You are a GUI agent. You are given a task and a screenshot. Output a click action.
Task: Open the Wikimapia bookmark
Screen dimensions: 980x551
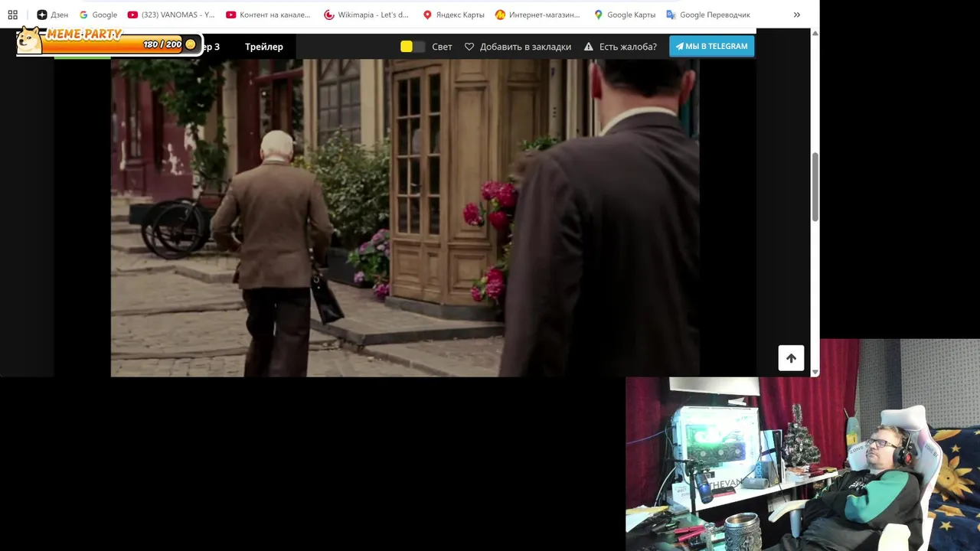tap(367, 15)
